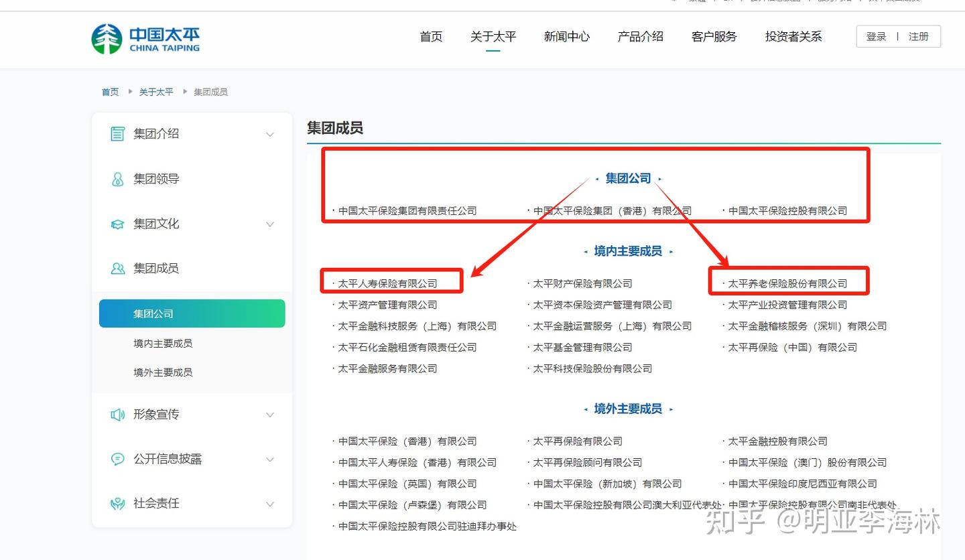Image resolution: width=965 pixels, height=560 pixels.
Task: Select 集团公司 sidebar submenu item
Action: [x=192, y=313]
